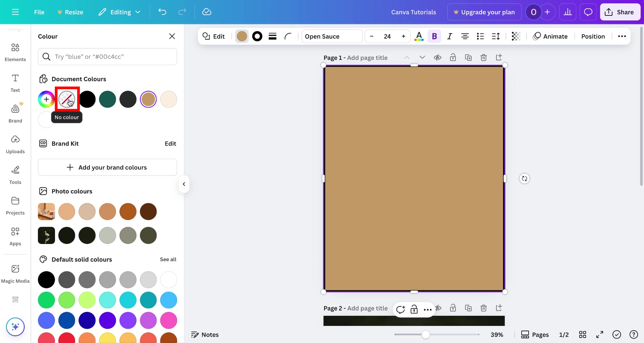The image size is (644, 343).
Task: Click the Share button
Action: (620, 12)
